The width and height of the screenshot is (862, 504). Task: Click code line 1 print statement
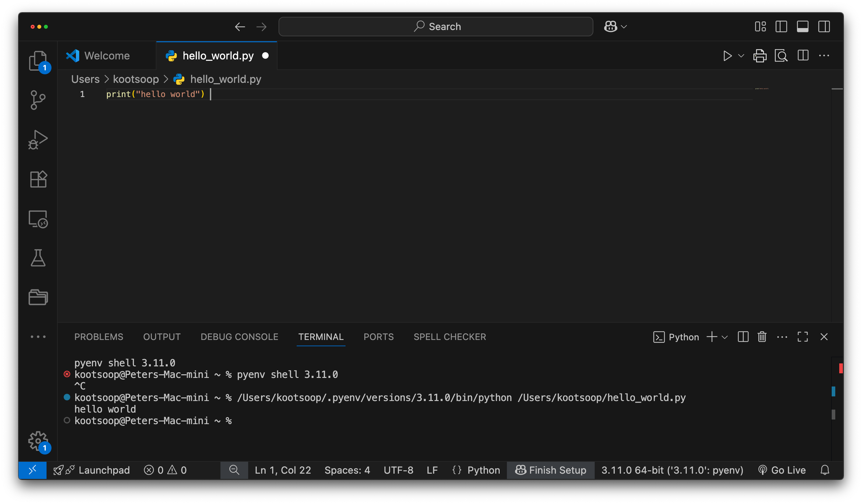point(155,94)
